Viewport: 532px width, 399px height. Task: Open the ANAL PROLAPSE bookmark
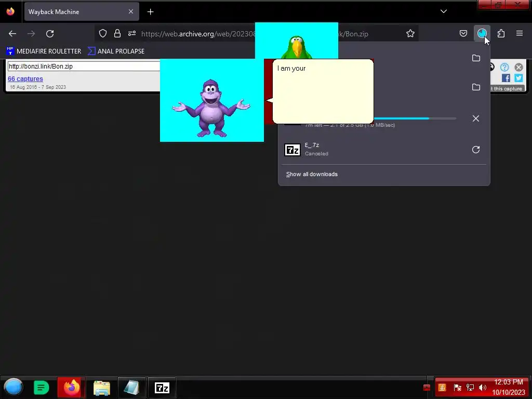(116, 51)
